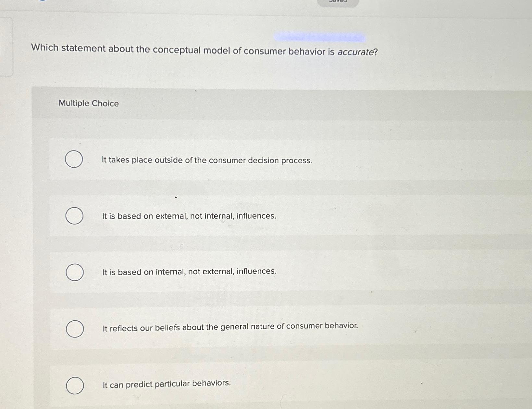Click the answer text 'It can predict particular behaviors'
This screenshot has height=409, width=532.
point(166,384)
